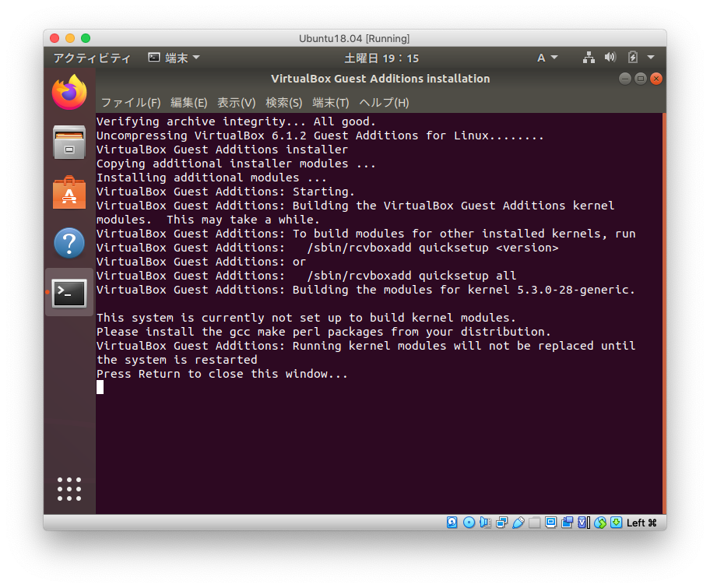This screenshot has height=588, width=710.
Task: Click the 'Left ⌘' host key label
Action: 641,523
